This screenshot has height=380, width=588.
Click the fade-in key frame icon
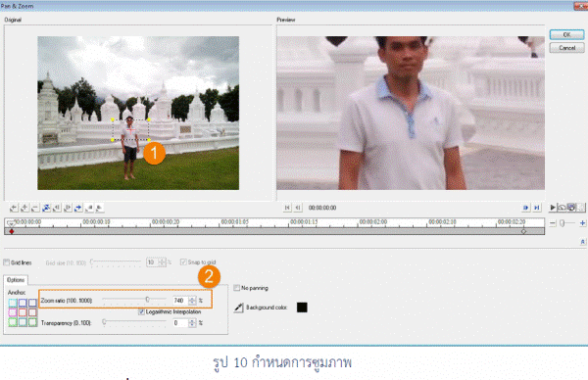coord(89,208)
